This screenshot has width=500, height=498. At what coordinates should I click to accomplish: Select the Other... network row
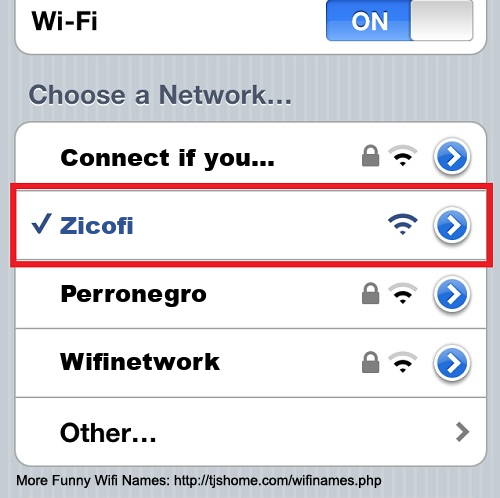[x=251, y=432]
